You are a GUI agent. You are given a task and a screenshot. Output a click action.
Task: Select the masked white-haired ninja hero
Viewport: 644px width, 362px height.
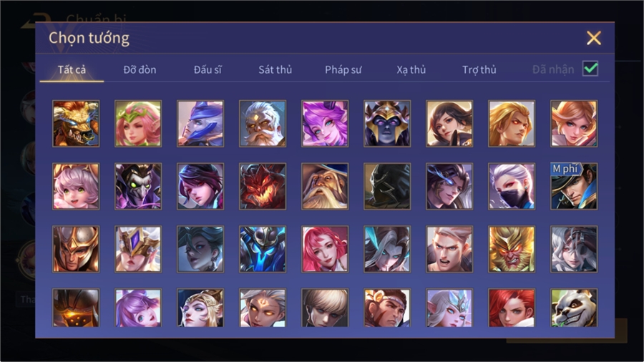coord(512,186)
